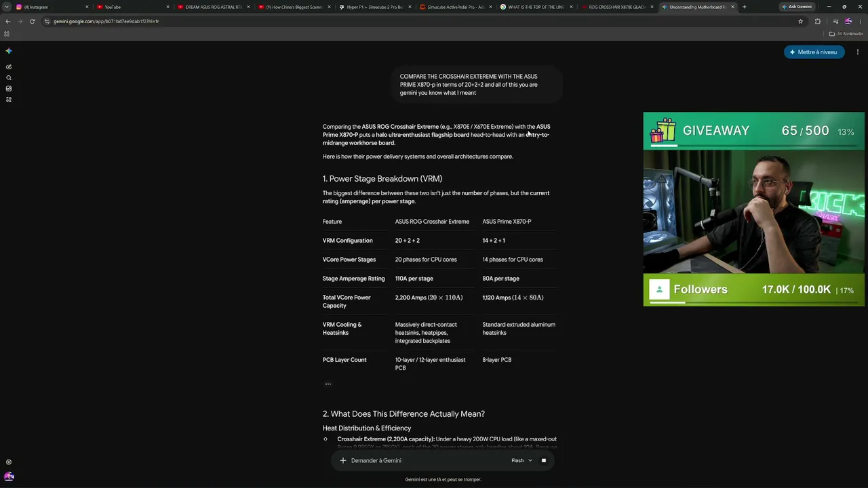Bookmark this page with the star icon
Screen dimensions: 868x488
pyautogui.click(x=800, y=22)
